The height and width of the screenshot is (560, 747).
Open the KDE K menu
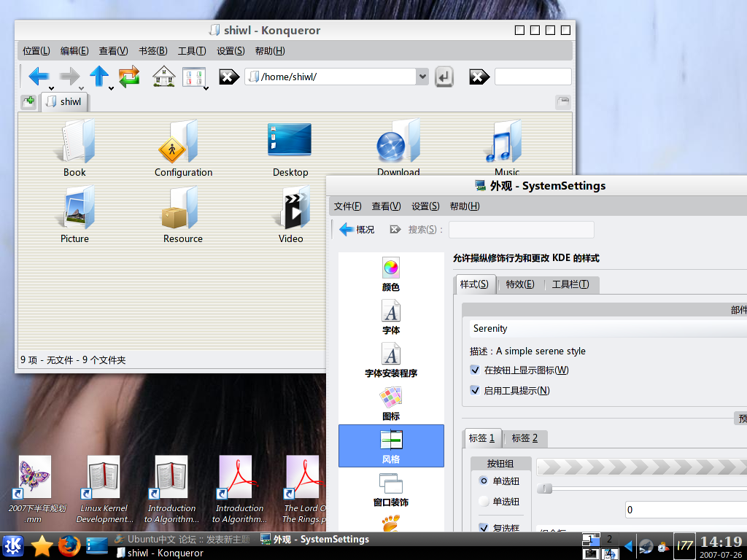13,546
